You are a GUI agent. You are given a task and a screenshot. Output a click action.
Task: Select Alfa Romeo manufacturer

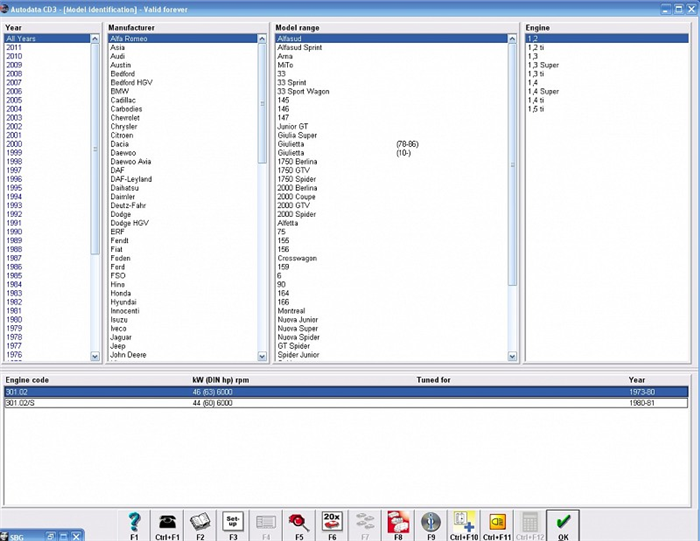(x=183, y=38)
